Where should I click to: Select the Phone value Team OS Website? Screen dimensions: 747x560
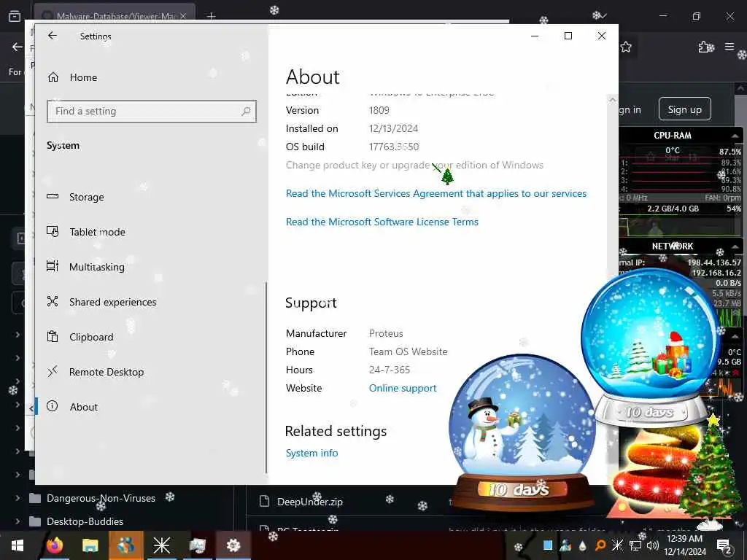(x=409, y=351)
